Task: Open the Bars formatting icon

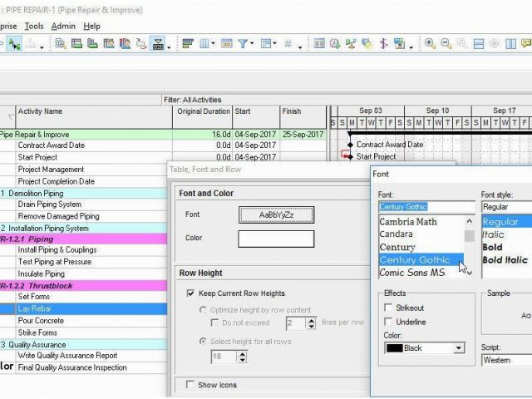Action: click(x=188, y=44)
